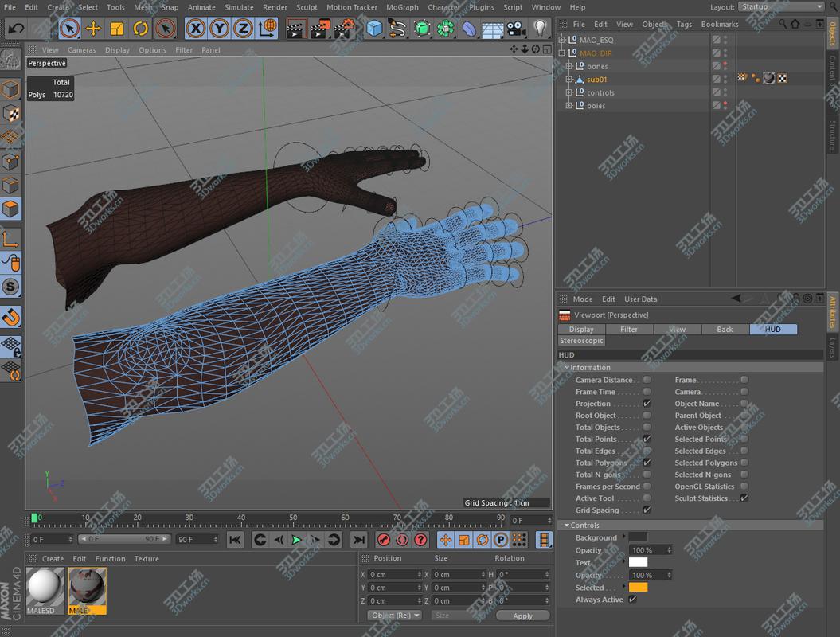Click frame 50 on timeline ruler

point(292,518)
